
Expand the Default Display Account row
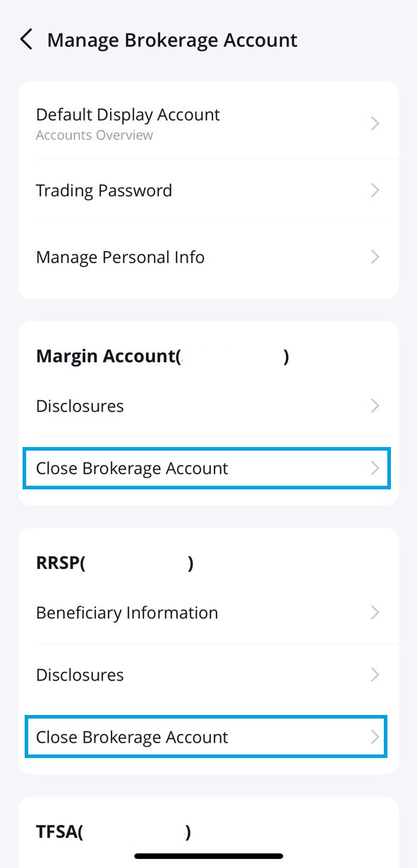tap(208, 123)
